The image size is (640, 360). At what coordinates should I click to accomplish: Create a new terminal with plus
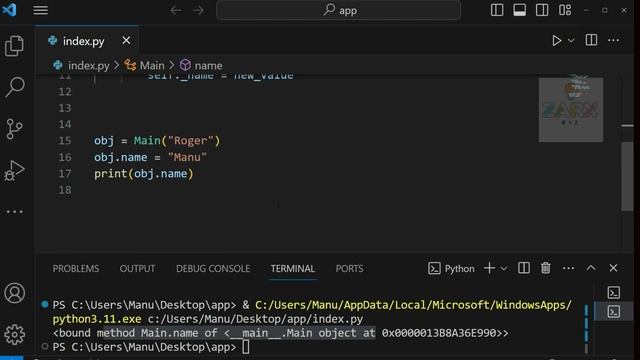click(489, 268)
